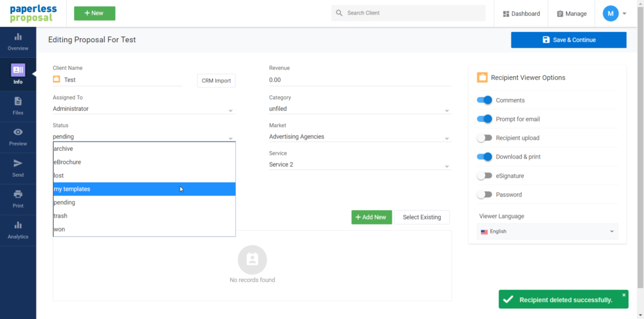Click the CRM Import button

tap(216, 81)
